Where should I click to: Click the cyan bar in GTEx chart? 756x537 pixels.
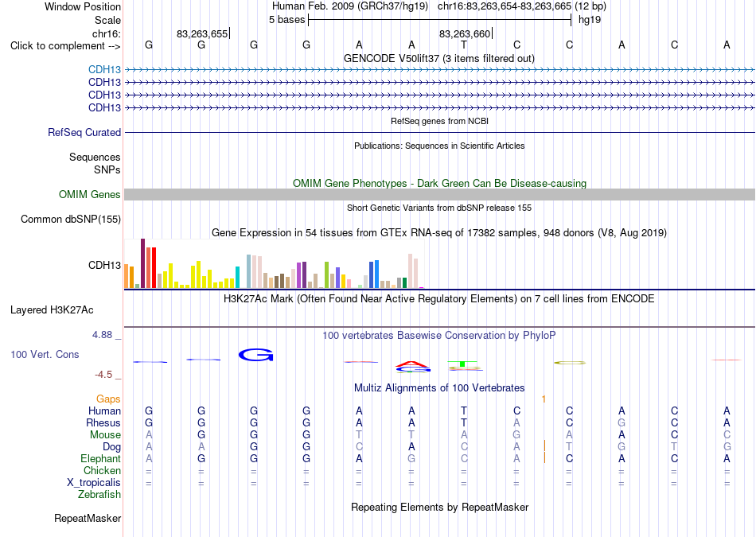coord(237,277)
